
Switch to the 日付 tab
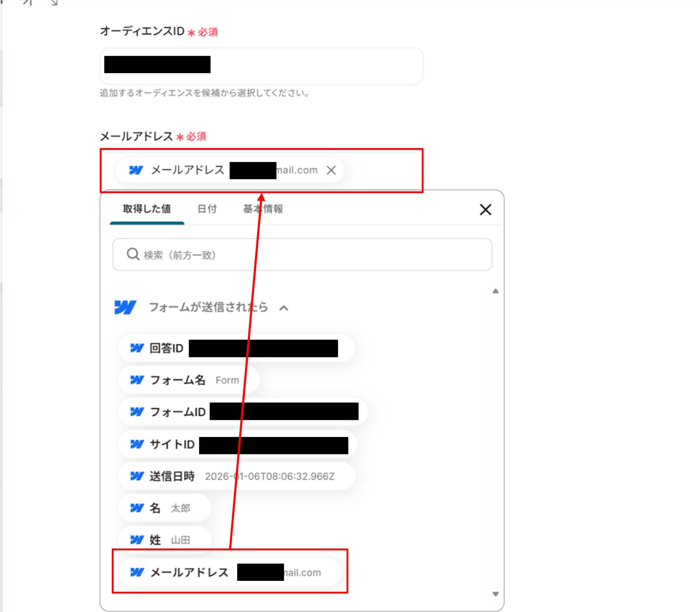pos(207,209)
